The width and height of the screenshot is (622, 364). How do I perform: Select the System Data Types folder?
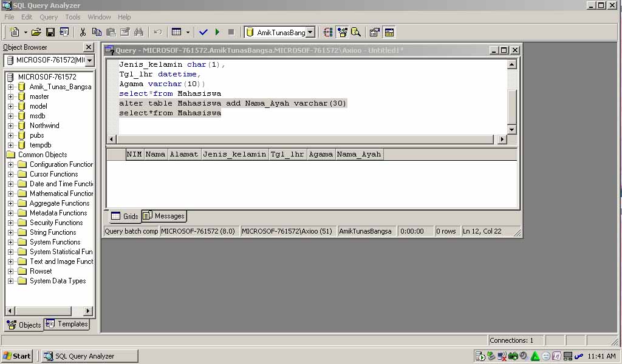click(x=58, y=281)
